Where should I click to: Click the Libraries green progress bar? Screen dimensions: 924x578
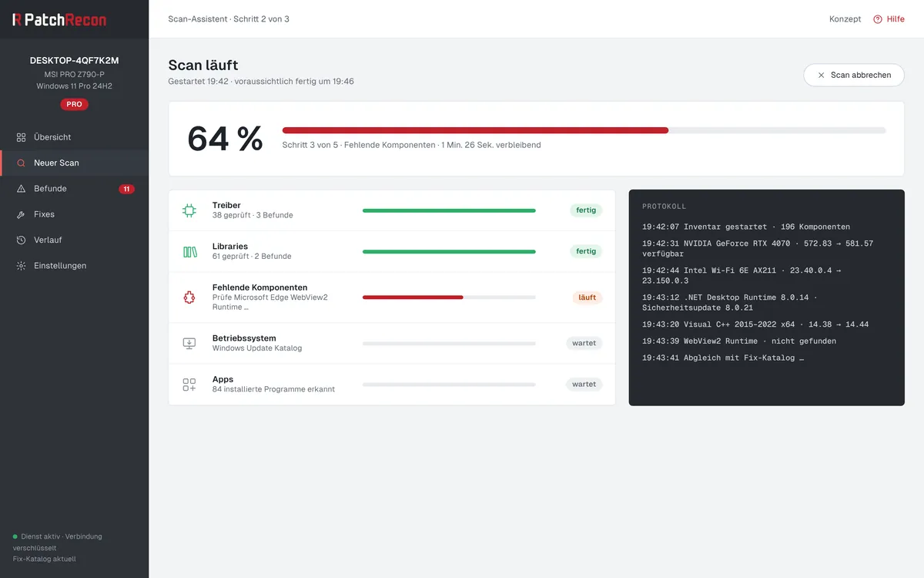tap(449, 251)
